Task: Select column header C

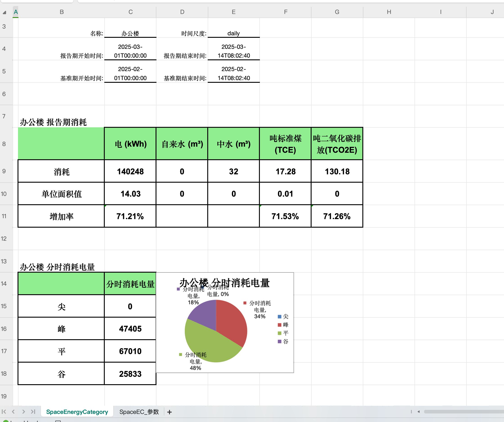Action: click(130, 11)
